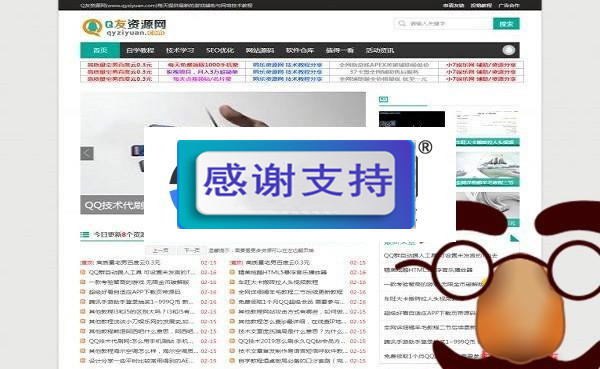Screen dimensions: 600x369
Task: Open the 自学教程 navigation item
Action: coord(140,51)
